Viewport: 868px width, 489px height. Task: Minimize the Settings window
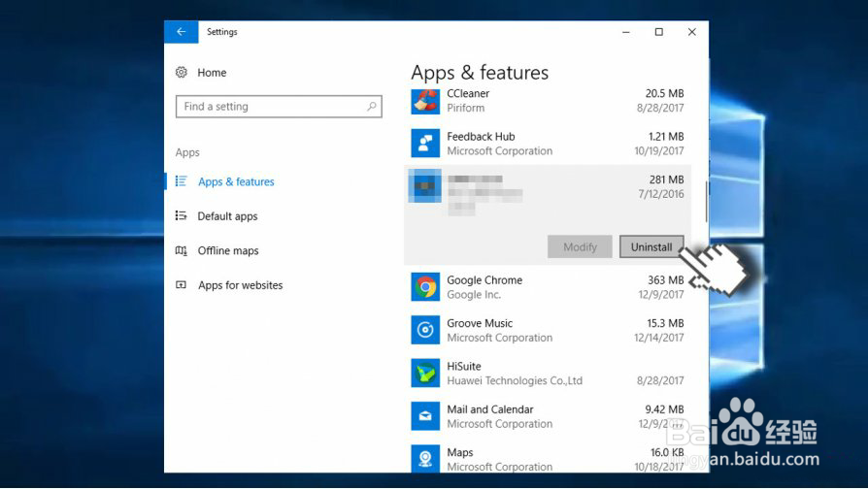pos(625,32)
